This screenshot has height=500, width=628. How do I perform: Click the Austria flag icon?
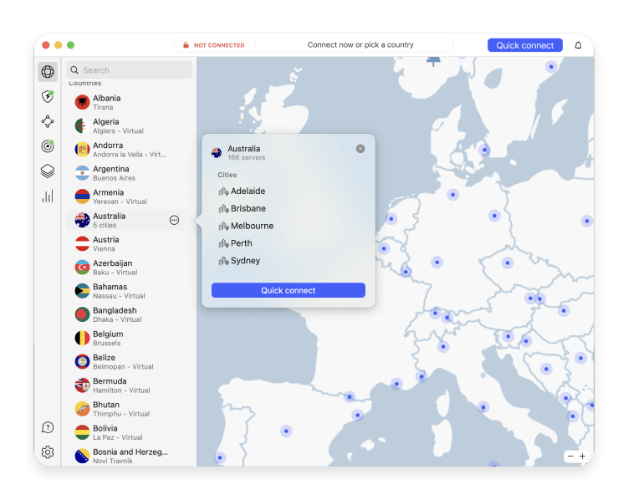click(x=82, y=244)
